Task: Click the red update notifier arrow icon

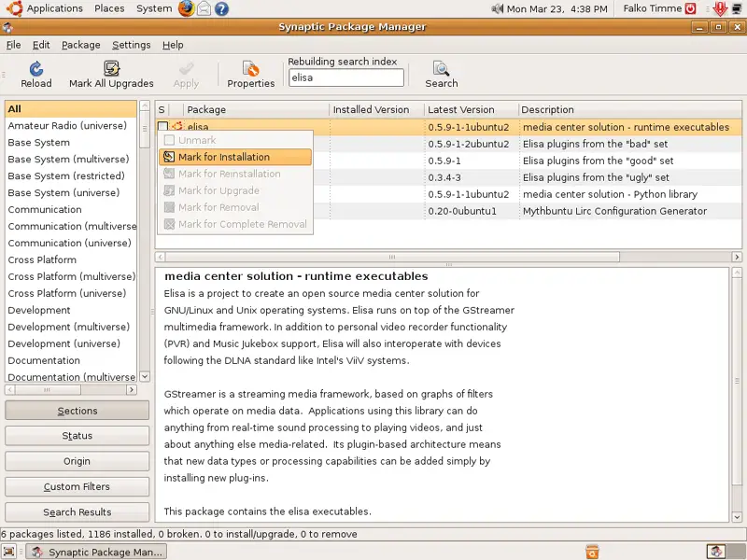Action: 720,8
